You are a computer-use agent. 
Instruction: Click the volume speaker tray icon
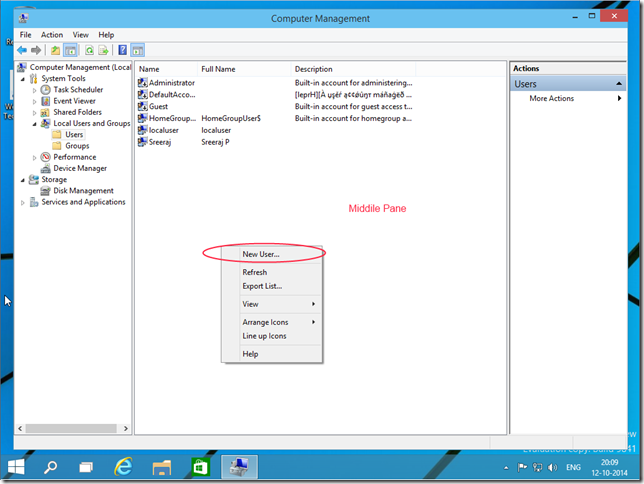553,468
